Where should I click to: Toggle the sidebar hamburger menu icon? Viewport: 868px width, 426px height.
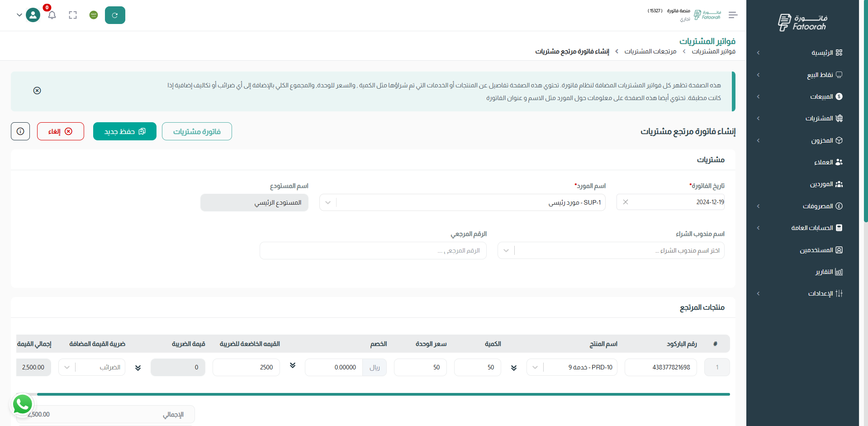click(x=733, y=15)
